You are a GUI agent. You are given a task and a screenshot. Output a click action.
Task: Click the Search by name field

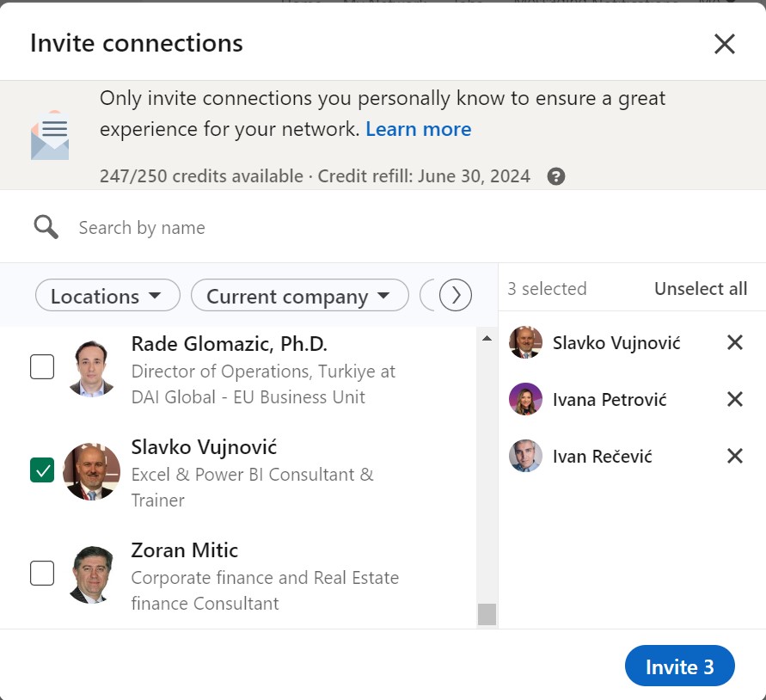click(258, 228)
